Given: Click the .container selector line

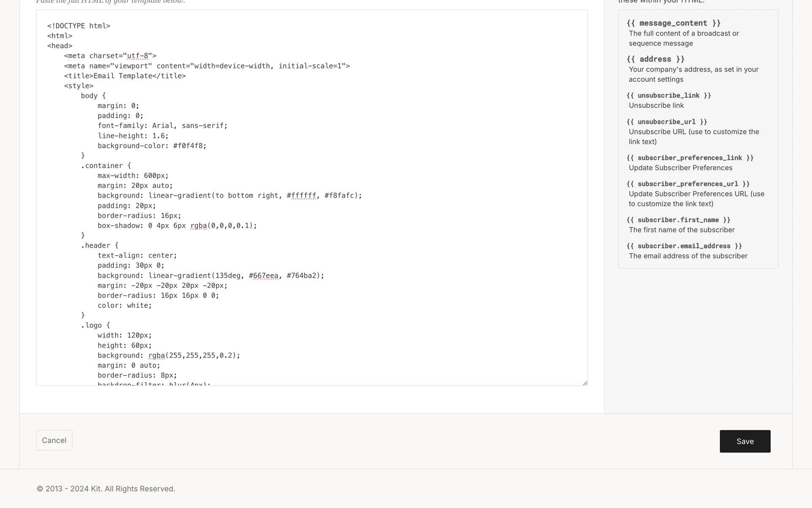Looking at the screenshot, I should coord(106,166).
